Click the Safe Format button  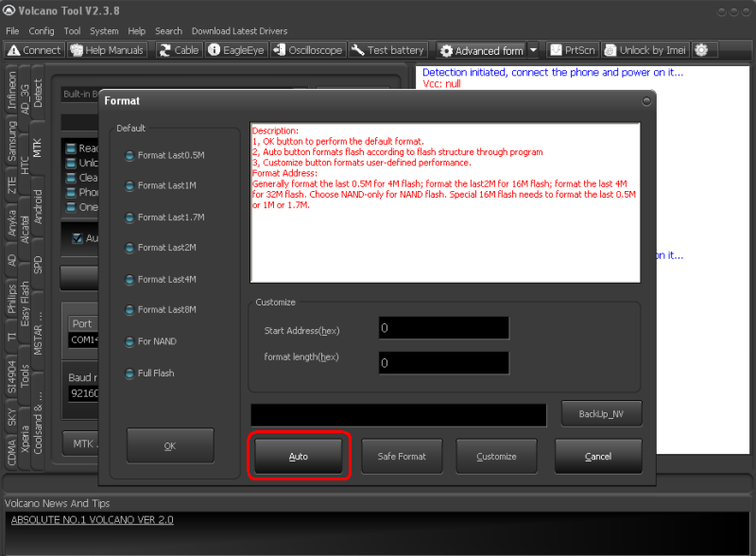(402, 457)
